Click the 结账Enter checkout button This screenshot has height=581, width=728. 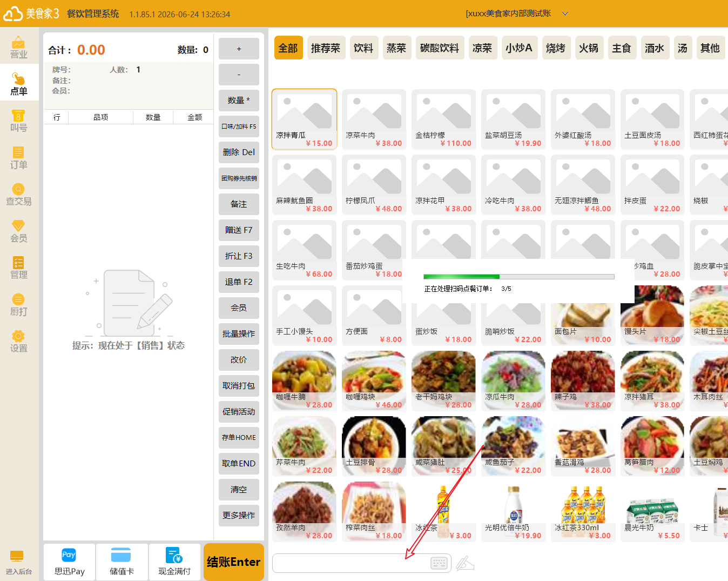pyautogui.click(x=234, y=562)
